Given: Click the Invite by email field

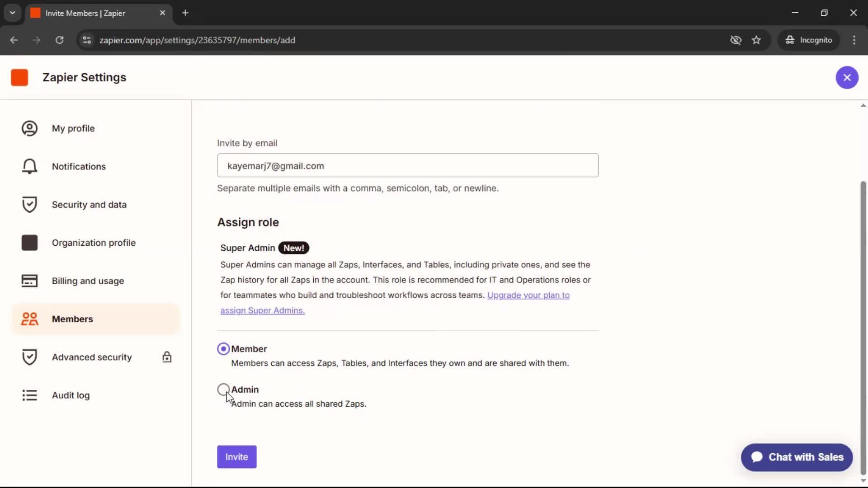Looking at the screenshot, I should 407,165.
